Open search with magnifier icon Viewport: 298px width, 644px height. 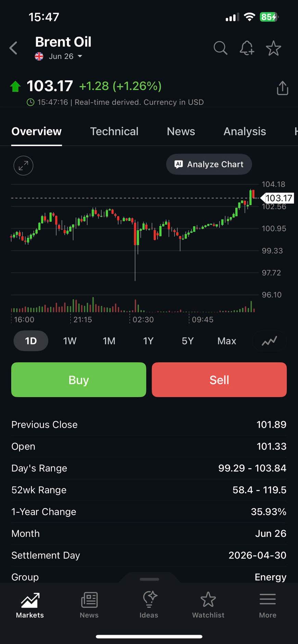pyautogui.click(x=220, y=48)
